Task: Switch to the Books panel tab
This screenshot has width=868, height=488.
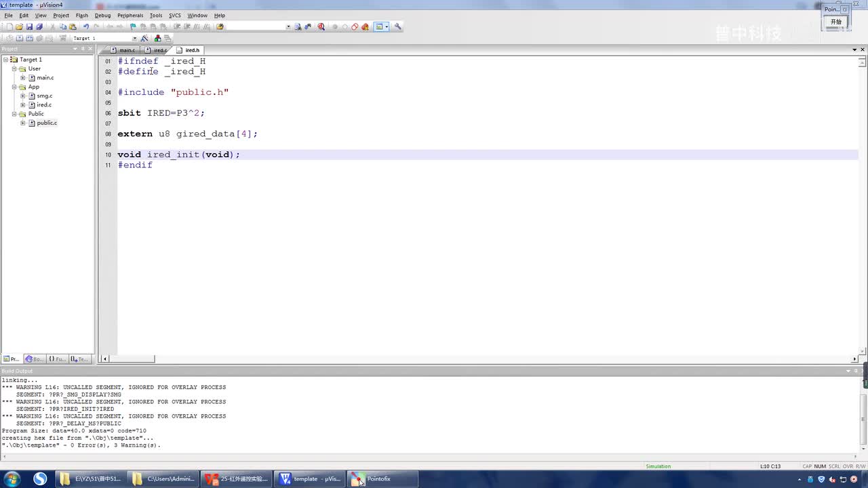Action: [x=34, y=359]
